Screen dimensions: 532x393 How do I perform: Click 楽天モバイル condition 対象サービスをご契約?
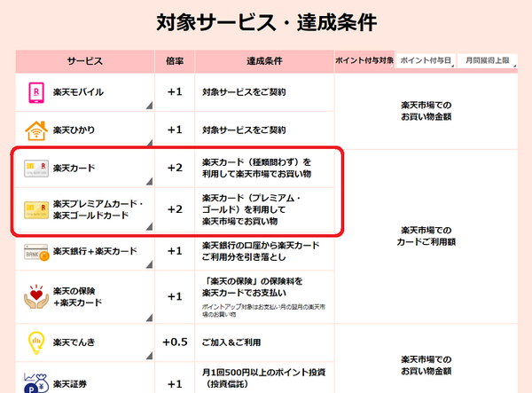(x=244, y=92)
